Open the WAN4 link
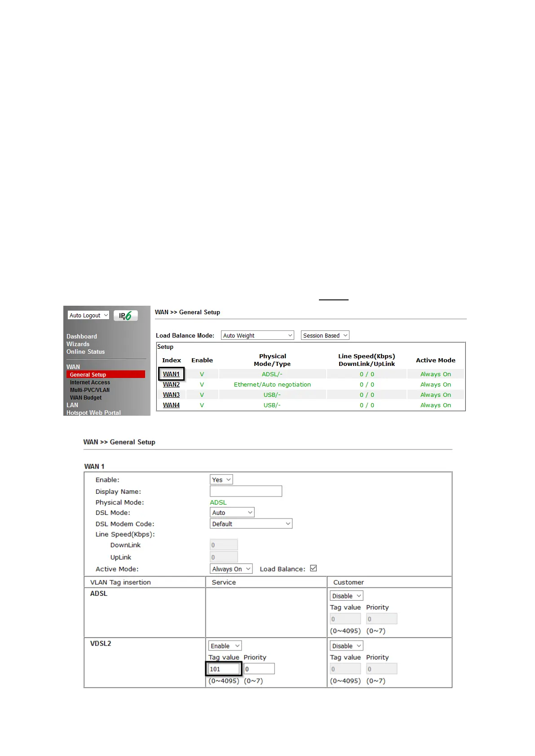 click(x=171, y=405)
